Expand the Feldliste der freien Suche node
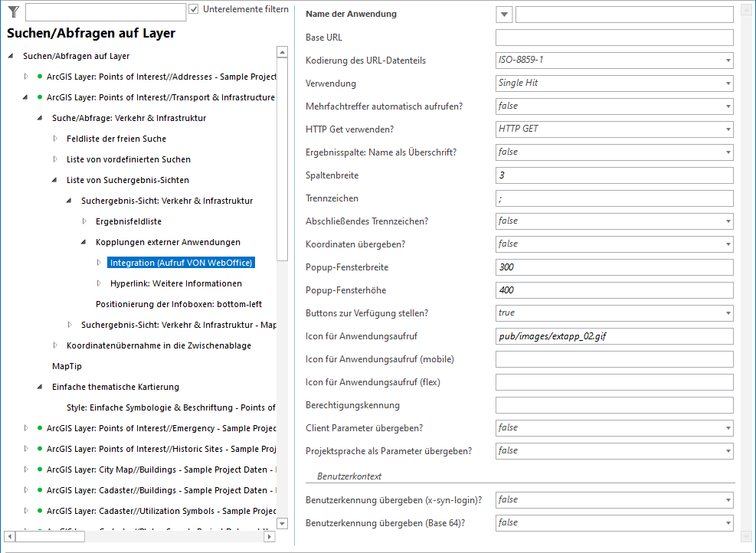This screenshot has width=756, height=553. tap(54, 139)
